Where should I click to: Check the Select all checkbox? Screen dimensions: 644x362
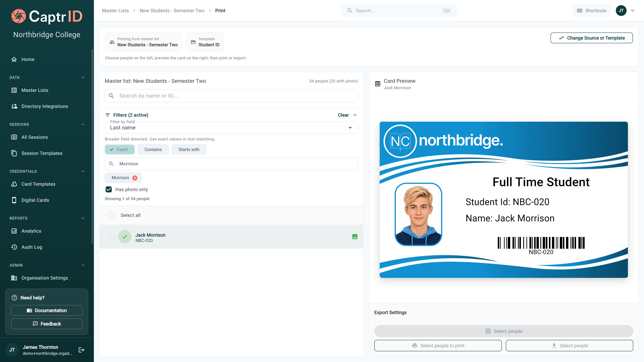click(x=111, y=215)
